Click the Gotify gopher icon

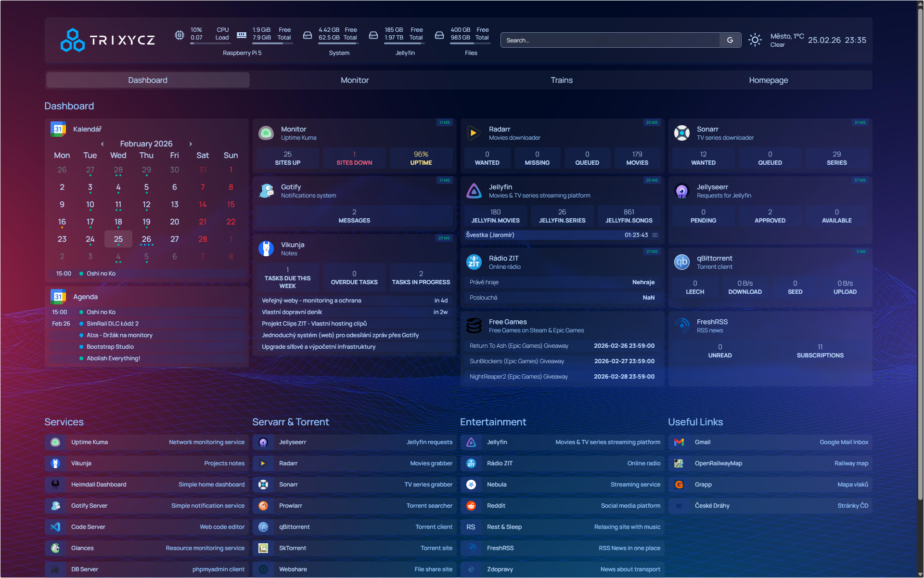pyautogui.click(x=266, y=191)
